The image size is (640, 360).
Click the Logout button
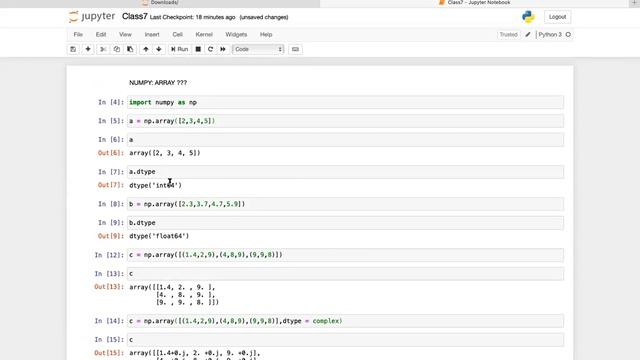[558, 17]
